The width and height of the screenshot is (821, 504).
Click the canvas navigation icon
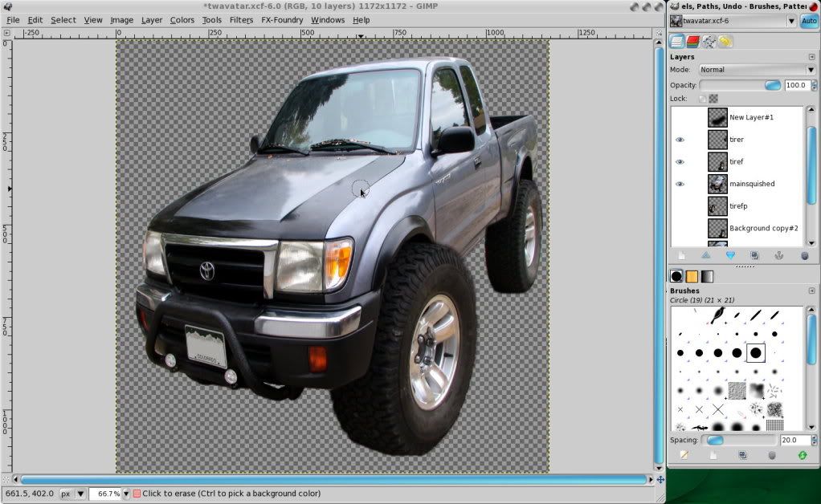pos(661,479)
